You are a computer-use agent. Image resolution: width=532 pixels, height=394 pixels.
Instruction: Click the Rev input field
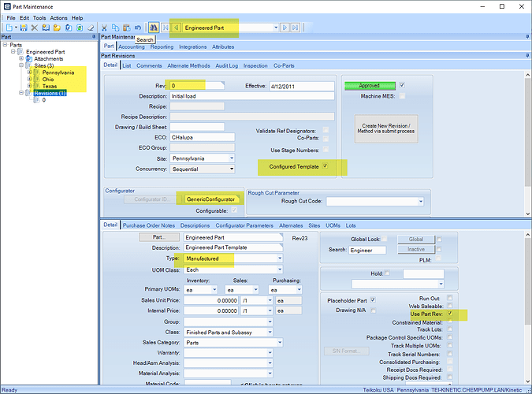[197, 86]
